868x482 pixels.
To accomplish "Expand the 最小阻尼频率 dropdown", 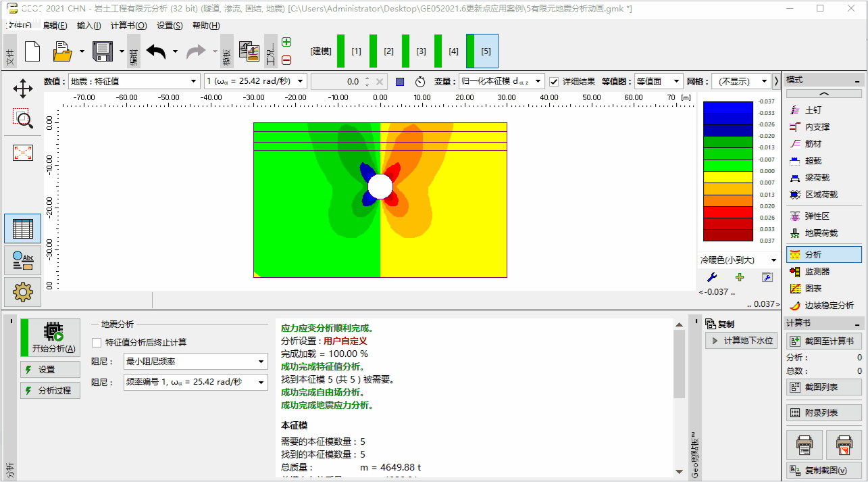I will pos(196,362).
